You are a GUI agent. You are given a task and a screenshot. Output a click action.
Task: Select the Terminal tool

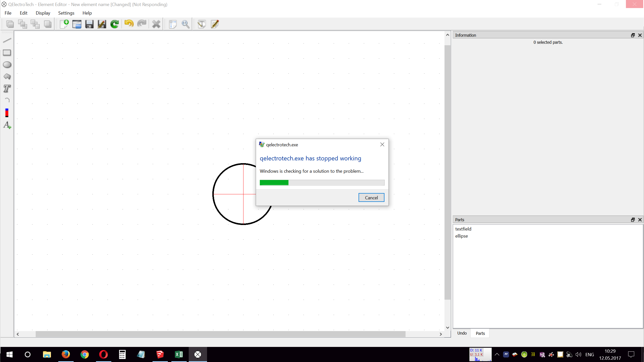point(7,113)
